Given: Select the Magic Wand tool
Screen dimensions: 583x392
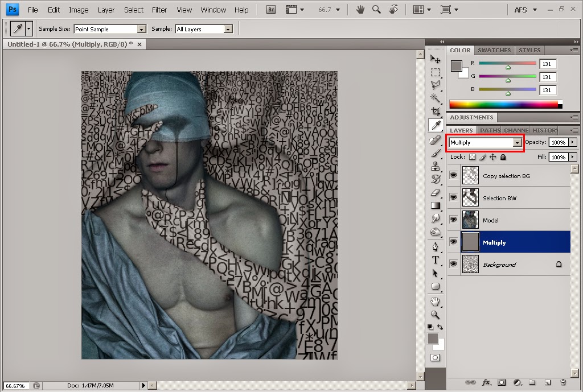Looking at the screenshot, I should (x=436, y=98).
